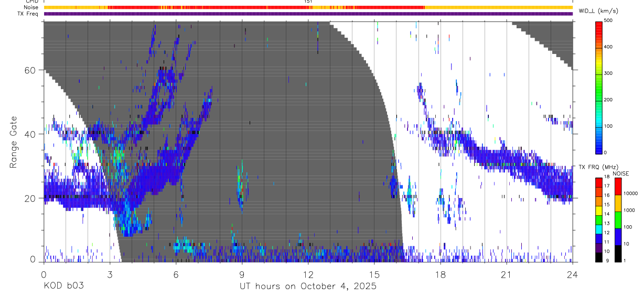Click the NOISE color legend bar
644x297 pixels.
618,220
